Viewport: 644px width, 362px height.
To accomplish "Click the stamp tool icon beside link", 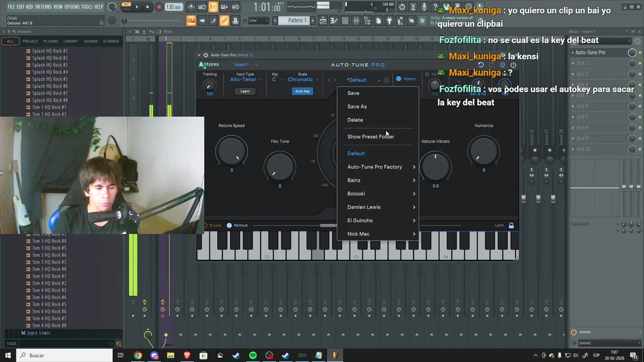I will [x=235, y=21].
